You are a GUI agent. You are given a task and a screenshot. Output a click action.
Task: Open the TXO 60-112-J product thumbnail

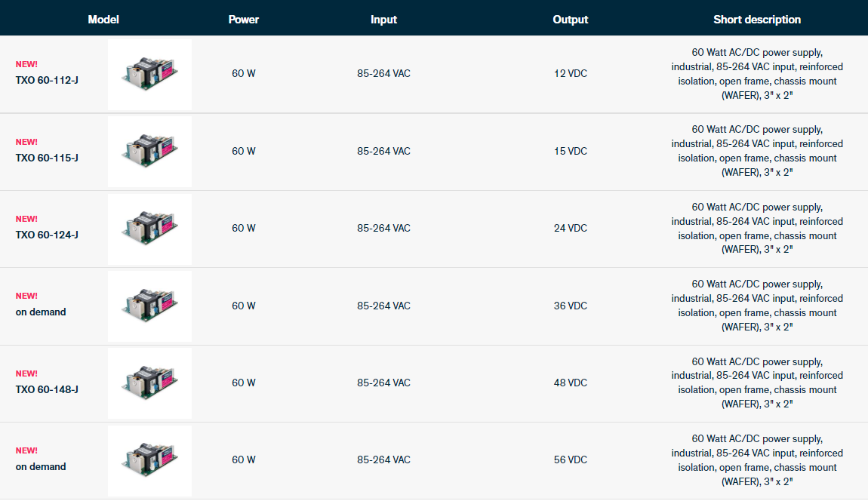tap(149, 74)
